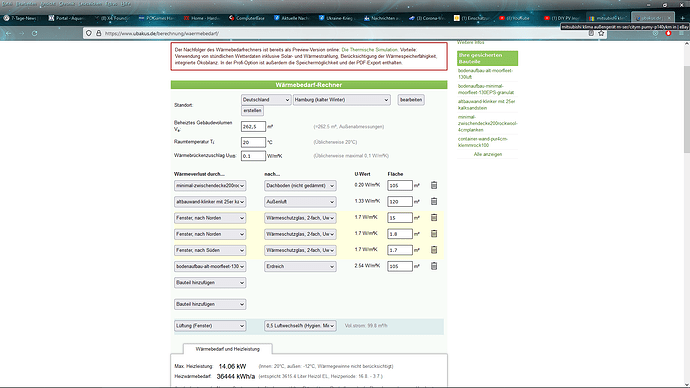Viewport: 690px width, 388px height.
Task: Expand the minimal-zwischendecke200 component dropdown
Action: pos(210,186)
